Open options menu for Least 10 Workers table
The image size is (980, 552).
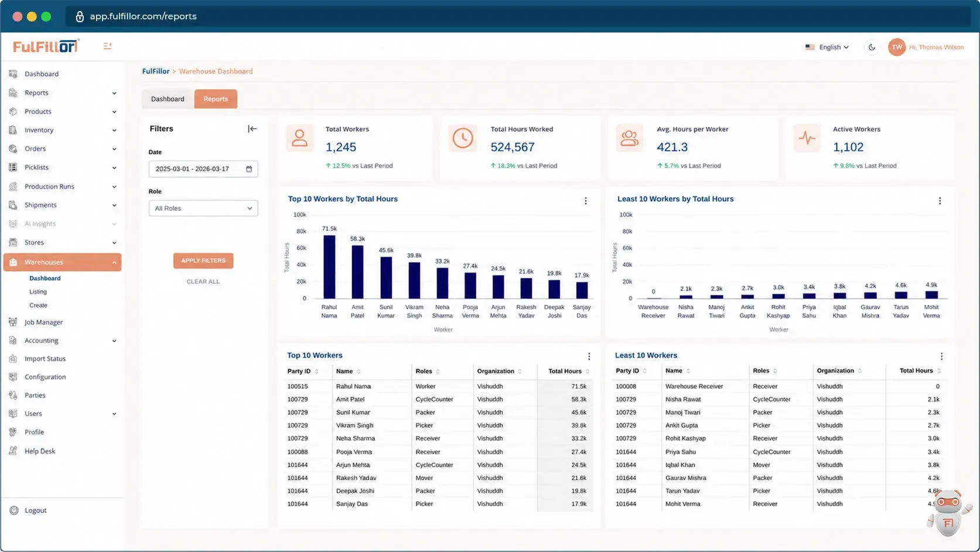point(941,356)
